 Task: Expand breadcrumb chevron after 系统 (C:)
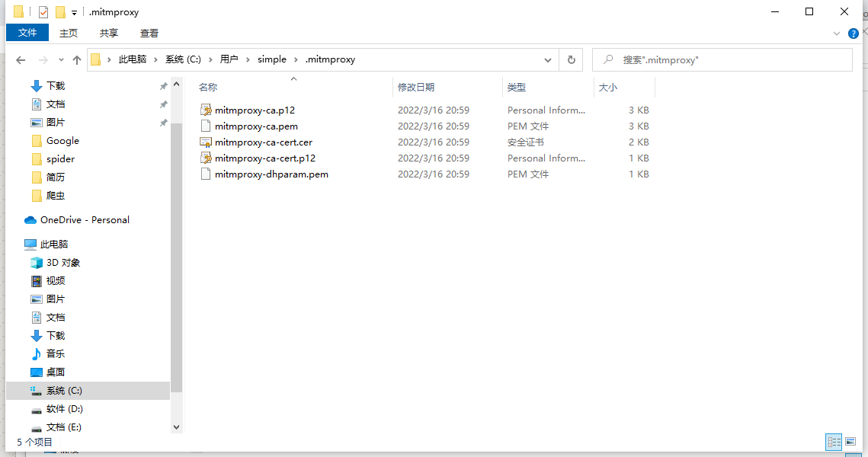[210, 59]
